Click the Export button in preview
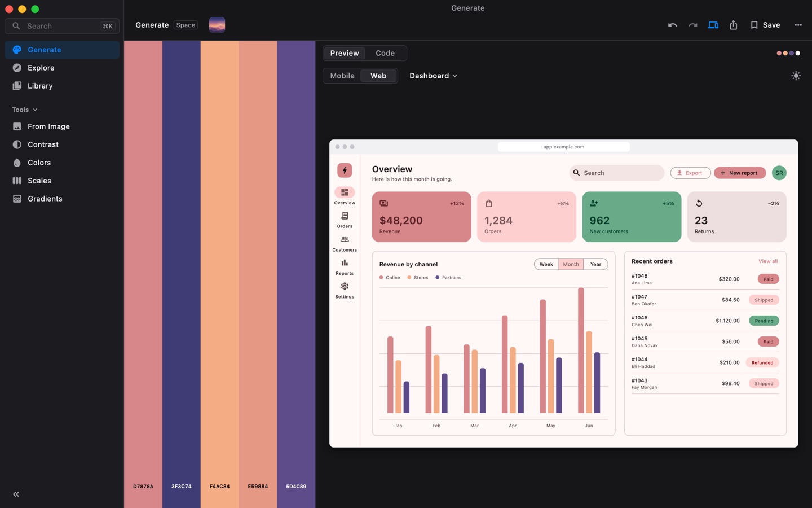The width and height of the screenshot is (812, 508). 690,173
